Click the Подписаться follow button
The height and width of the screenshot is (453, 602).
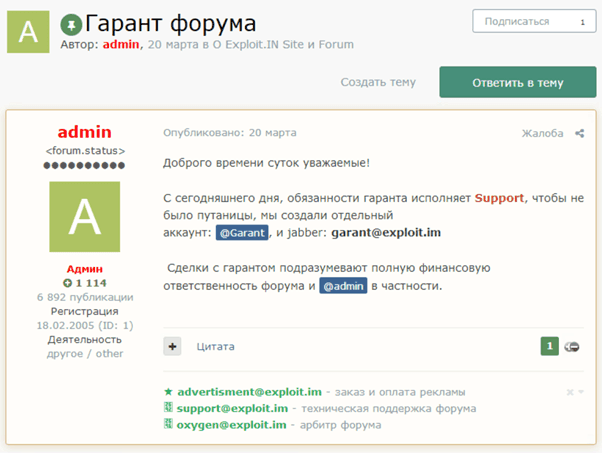click(x=534, y=21)
